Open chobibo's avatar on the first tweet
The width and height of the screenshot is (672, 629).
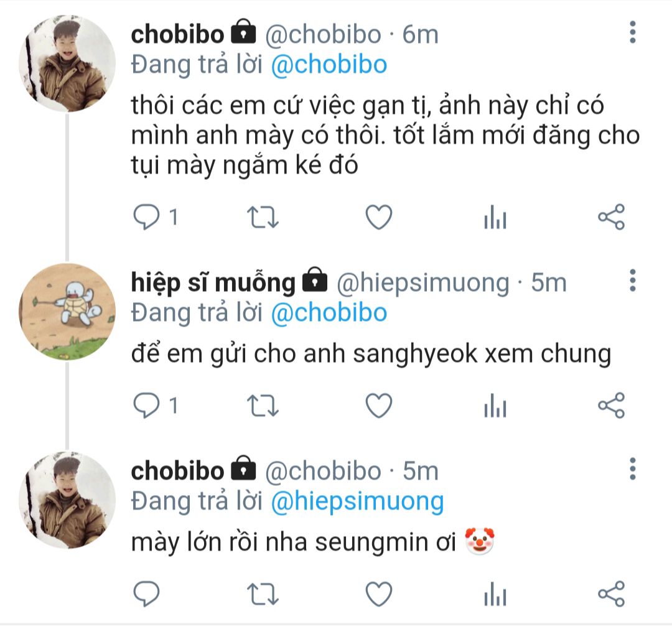tap(67, 63)
